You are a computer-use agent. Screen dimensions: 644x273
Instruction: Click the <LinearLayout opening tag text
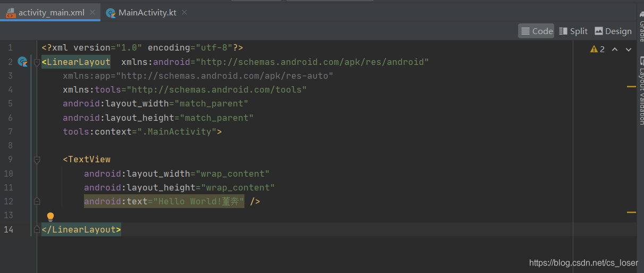click(76, 62)
